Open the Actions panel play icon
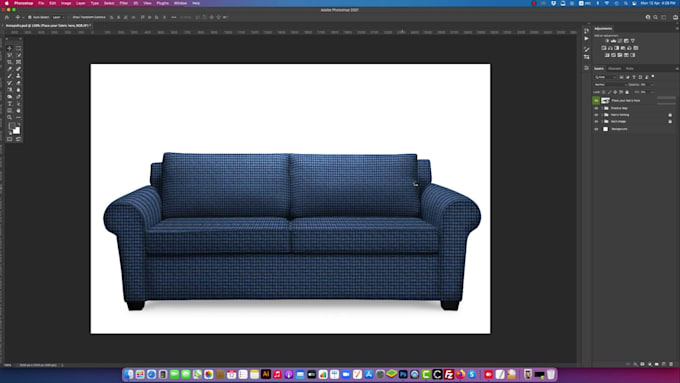The height and width of the screenshot is (383, 680). click(x=586, y=38)
